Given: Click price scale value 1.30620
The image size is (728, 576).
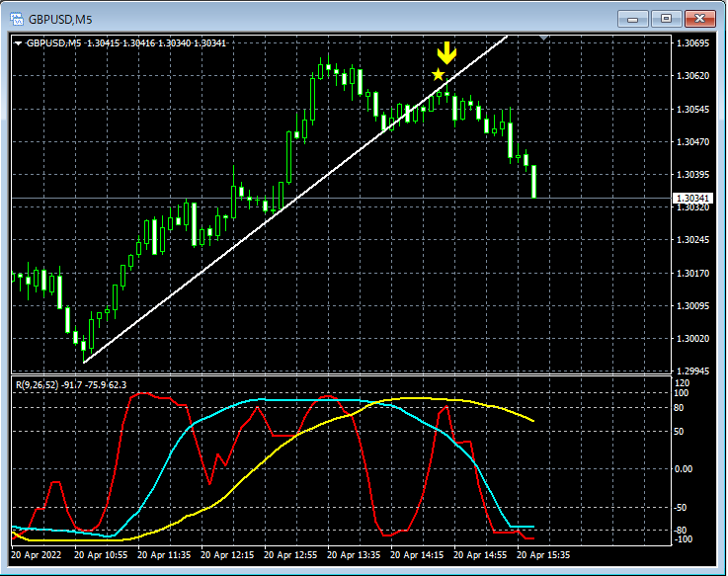Looking at the screenshot, I should tap(692, 76).
